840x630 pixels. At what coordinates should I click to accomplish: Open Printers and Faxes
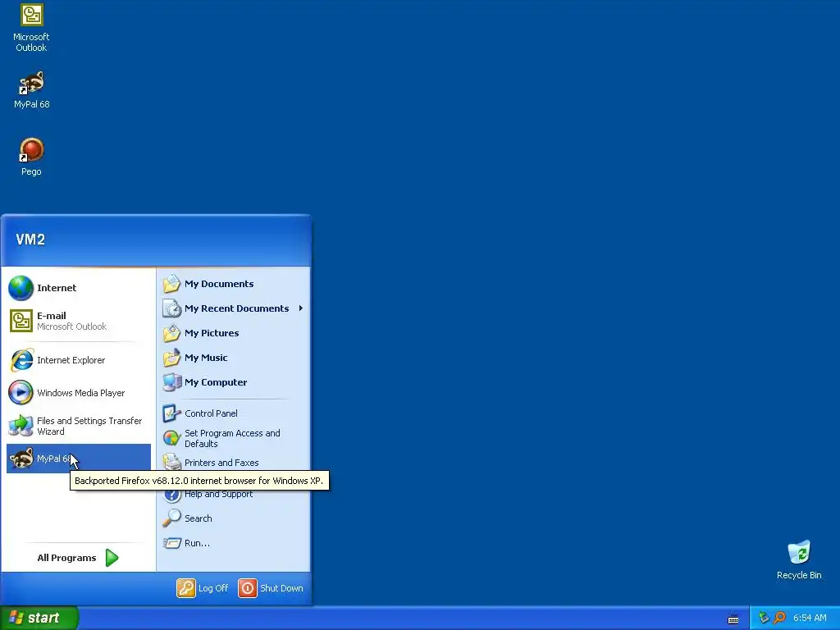(233, 463)
